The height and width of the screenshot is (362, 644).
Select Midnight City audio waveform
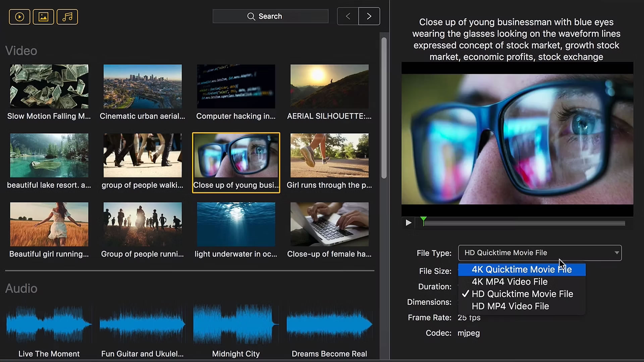pos(236,324)
